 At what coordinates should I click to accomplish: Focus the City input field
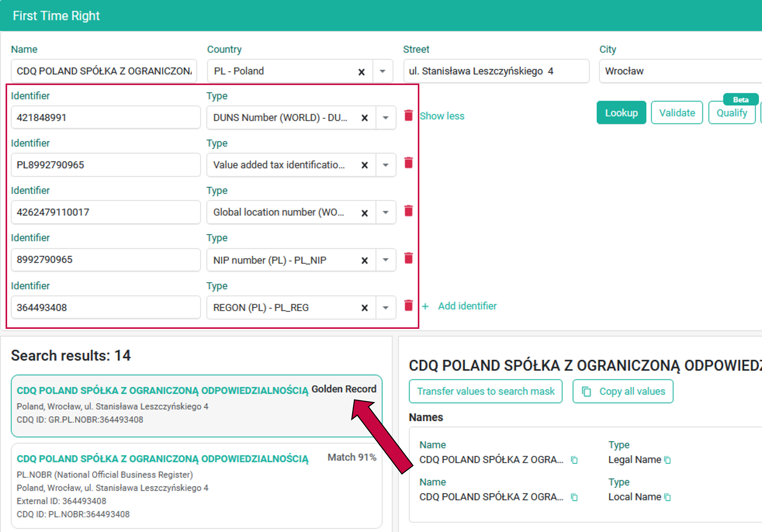(x=680, y=71)
